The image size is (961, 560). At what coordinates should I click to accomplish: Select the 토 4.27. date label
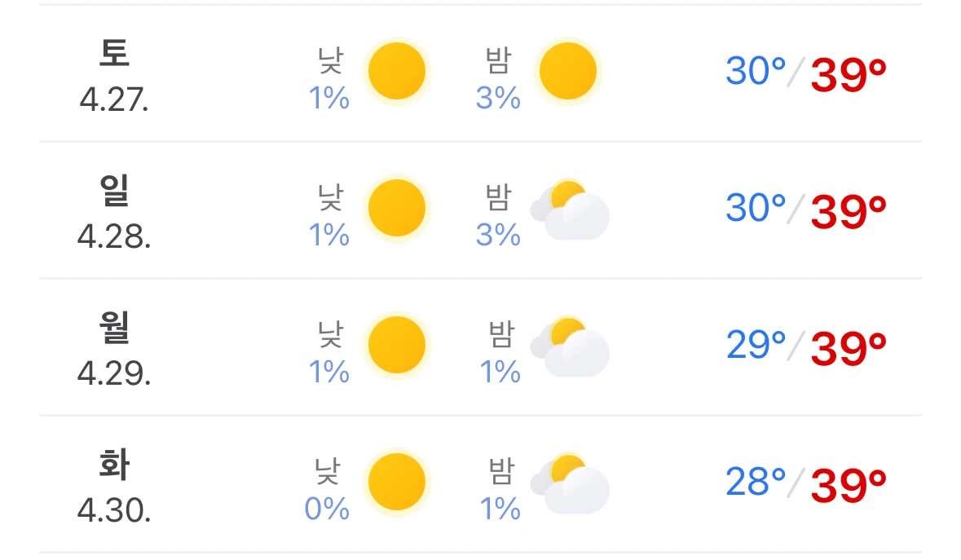click(x=114, y=76)
